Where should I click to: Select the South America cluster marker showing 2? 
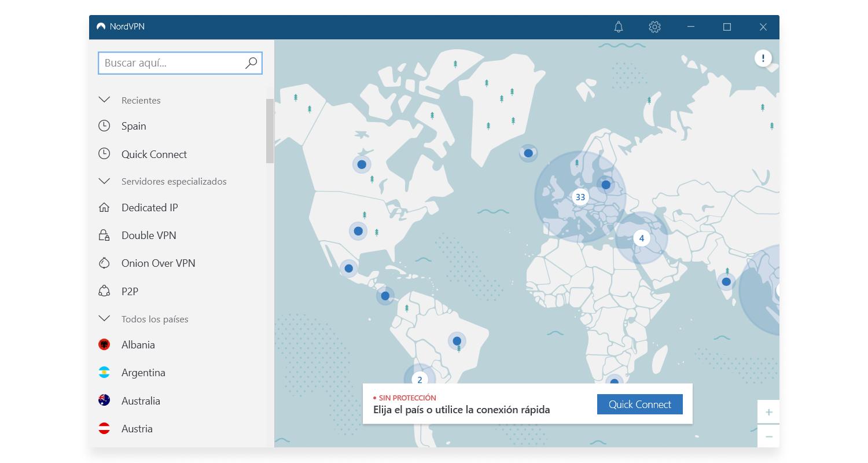pyautogui.click(x=420, y=380)
